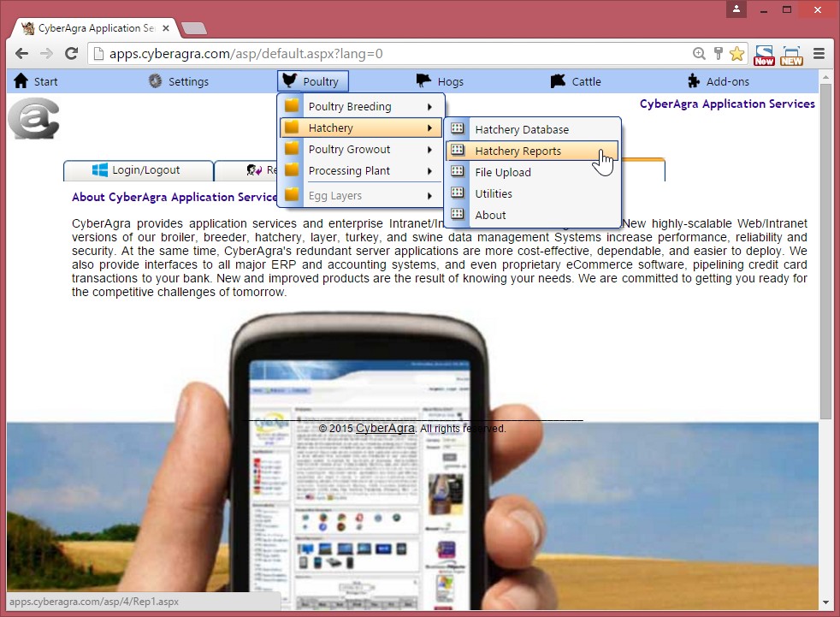This screenshot has height=617, width=840.
Task: Click the Poultry chicken icon
Action: pyautogui.click(x=289, y=80)
